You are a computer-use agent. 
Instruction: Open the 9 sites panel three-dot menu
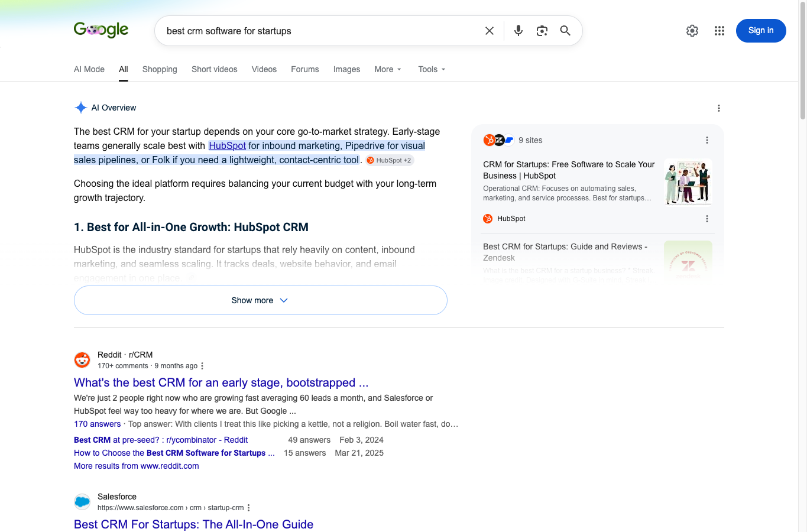707,140
